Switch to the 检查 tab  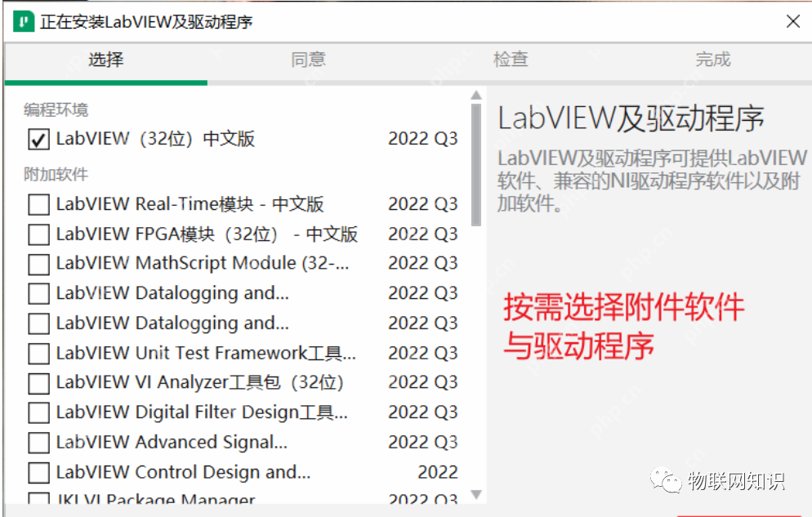pos(511,59)
